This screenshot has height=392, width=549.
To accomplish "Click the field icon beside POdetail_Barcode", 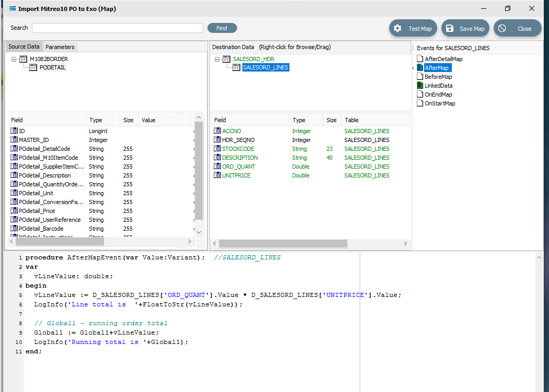I will (x=14, y=228).
